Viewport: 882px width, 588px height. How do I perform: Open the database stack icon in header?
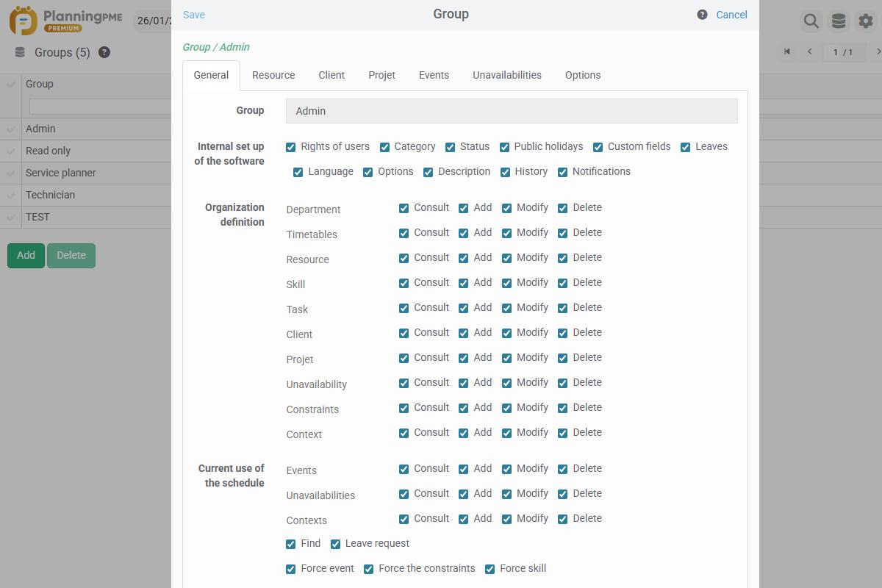point(839,21)
